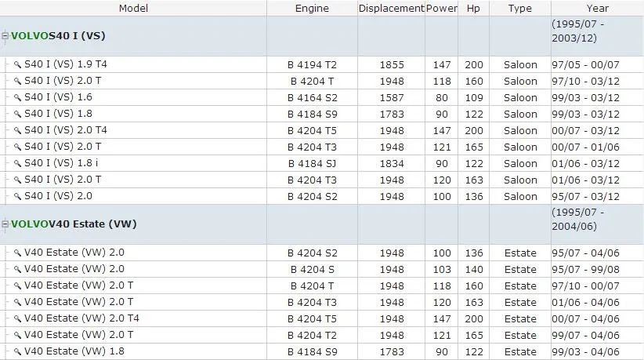
Task: Click engine cell B 4184 SJ
Action: 312,164
